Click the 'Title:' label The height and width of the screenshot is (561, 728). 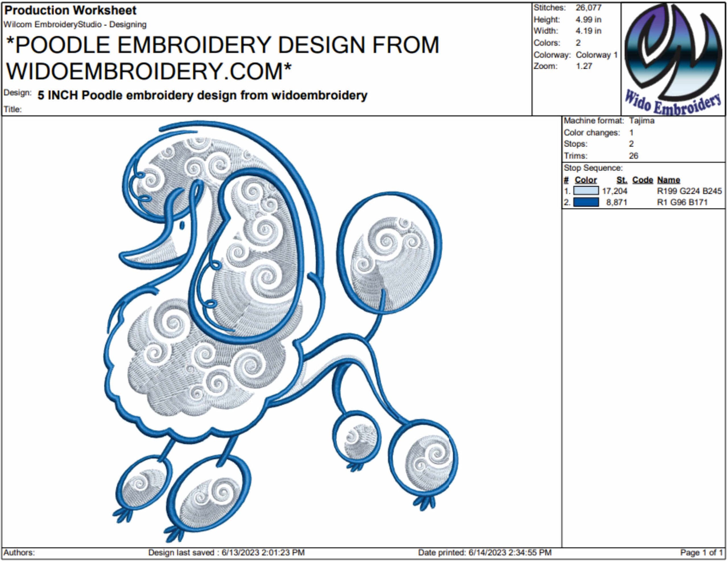coord(13,109)
